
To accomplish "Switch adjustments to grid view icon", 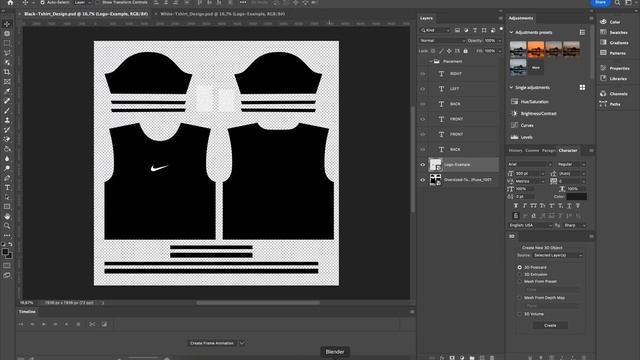I will [582, 87].
